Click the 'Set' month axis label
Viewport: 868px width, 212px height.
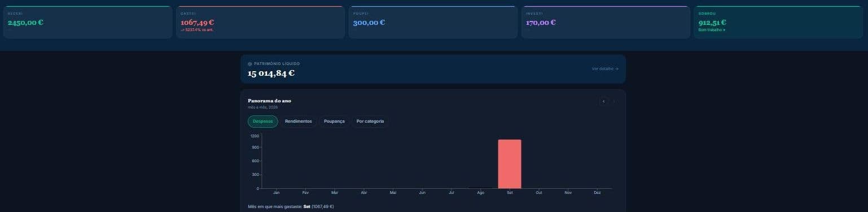point(510,193)
